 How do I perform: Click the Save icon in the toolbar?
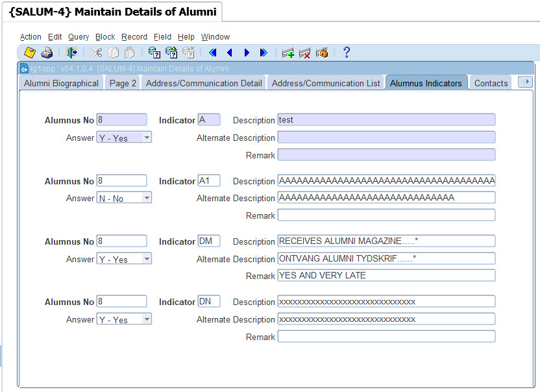pos(30,53)
